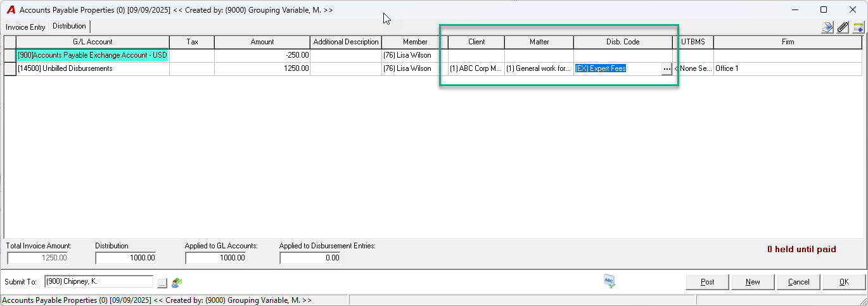Image resolution: width=868 pixels, height=306 pixels.
Task: Click the Firm column header
Action: tap(788, 42)
